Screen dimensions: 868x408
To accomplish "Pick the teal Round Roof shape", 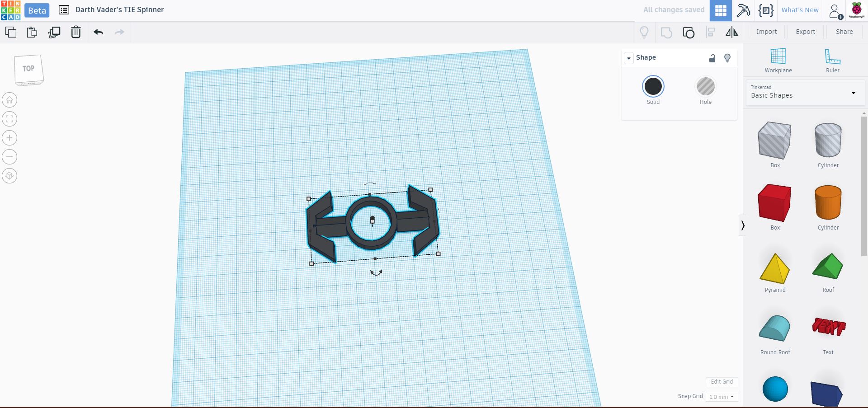I will point(774,328).
